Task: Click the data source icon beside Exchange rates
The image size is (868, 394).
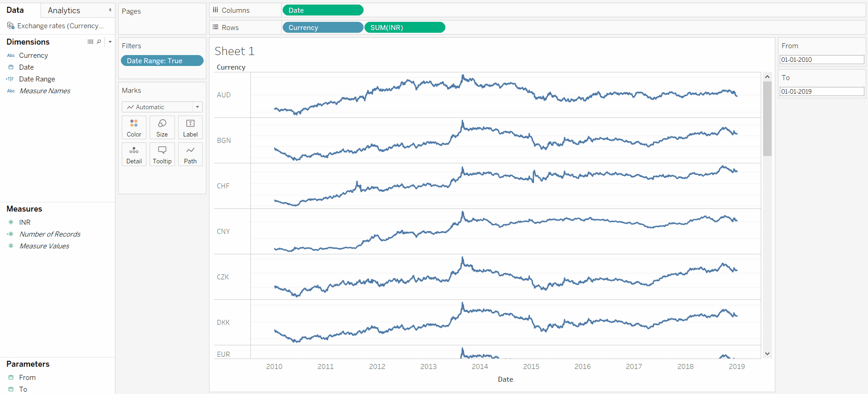Action: click(x=11, y=26)
